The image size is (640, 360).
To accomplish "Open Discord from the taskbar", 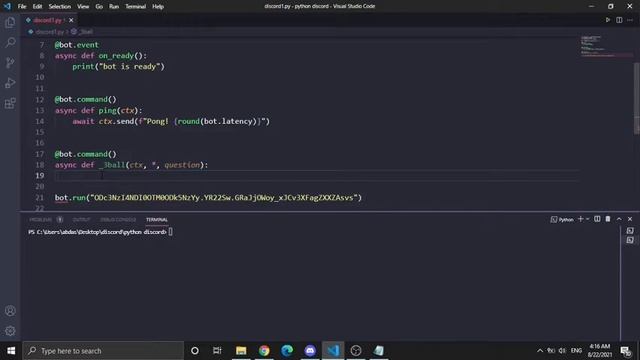I will tap(310, 351).
